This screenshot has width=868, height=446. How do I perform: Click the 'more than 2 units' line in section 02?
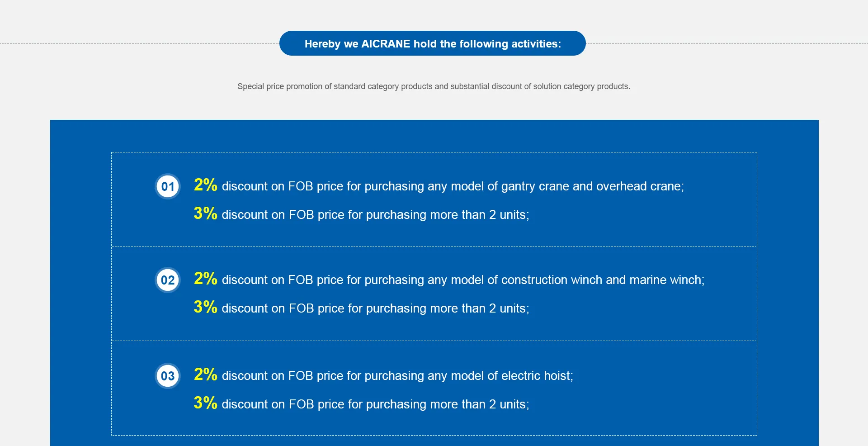point(375,308)
